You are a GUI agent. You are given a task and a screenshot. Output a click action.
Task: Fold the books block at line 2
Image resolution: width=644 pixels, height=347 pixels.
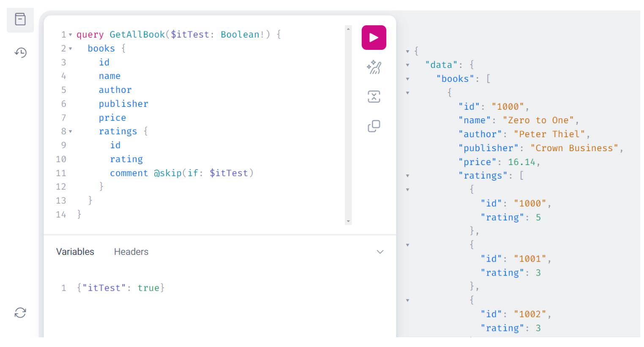(x=71, y=49)
